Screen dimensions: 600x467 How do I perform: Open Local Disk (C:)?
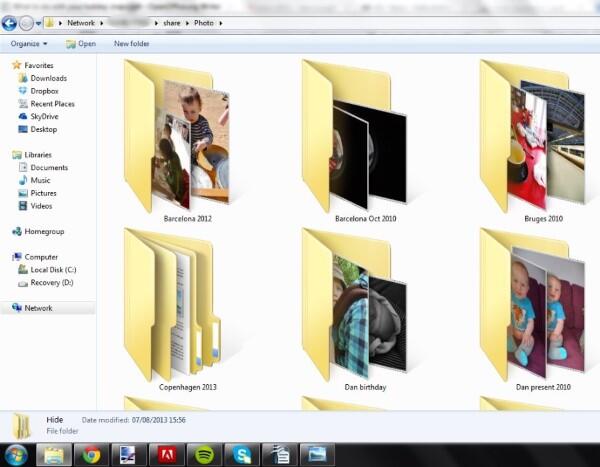[53, 269]
